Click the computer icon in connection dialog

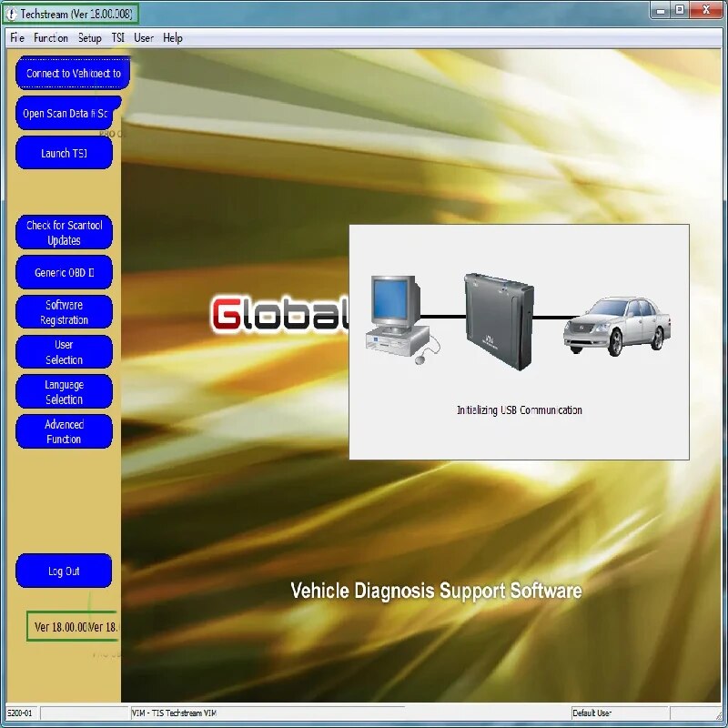tap(402, 320)
